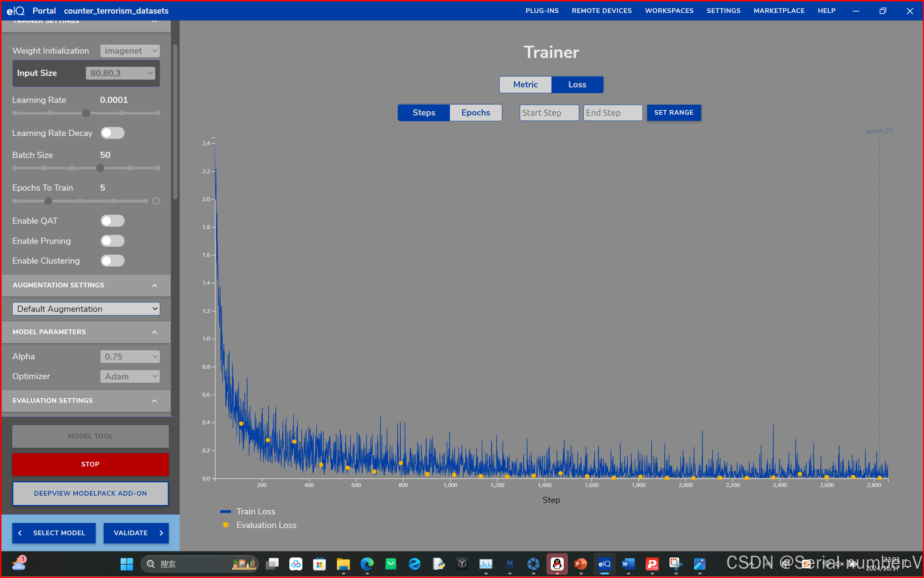The image size is (924, 578).
Task: Toggle Learning Rate Decay switch
Action: pyautogui.click(x=112, y=133)
